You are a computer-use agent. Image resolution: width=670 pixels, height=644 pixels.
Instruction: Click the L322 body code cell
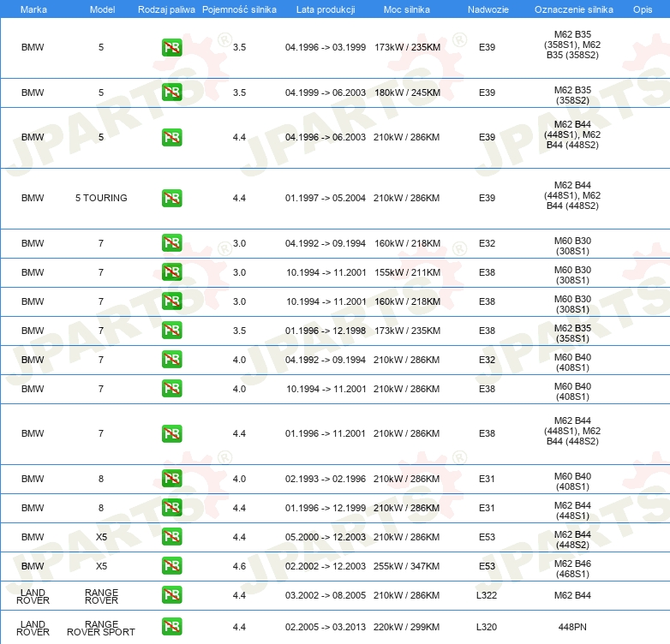point(487,595)
